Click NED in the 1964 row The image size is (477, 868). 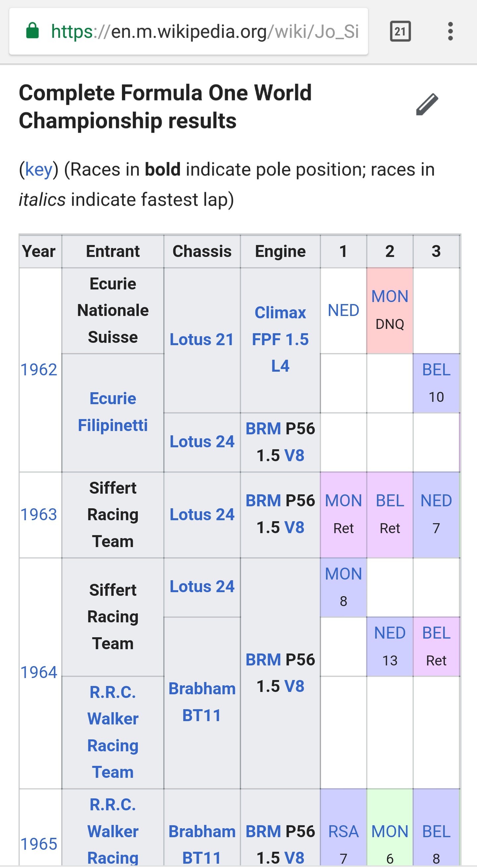(x=390, y=633)
